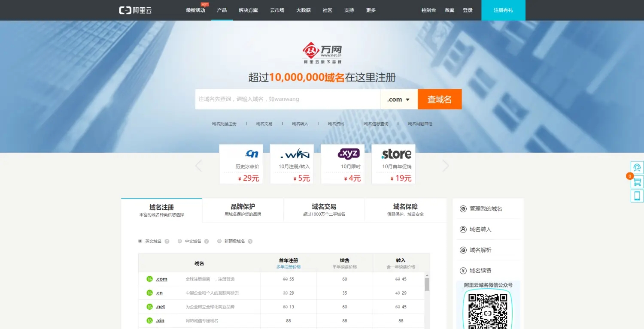This screenshot has width=644, height=329.
Task: Switch to the 域名保障 tab
Action: (x=405, y=210)
